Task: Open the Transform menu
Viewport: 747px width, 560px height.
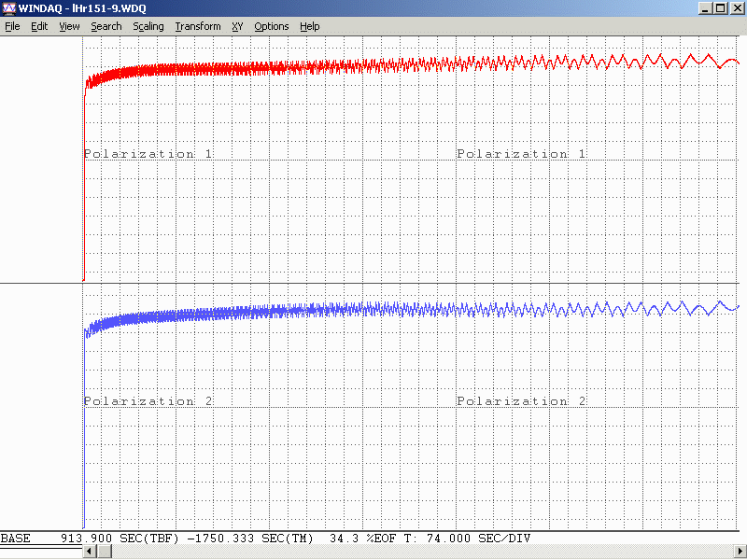Action: (198, 26)
